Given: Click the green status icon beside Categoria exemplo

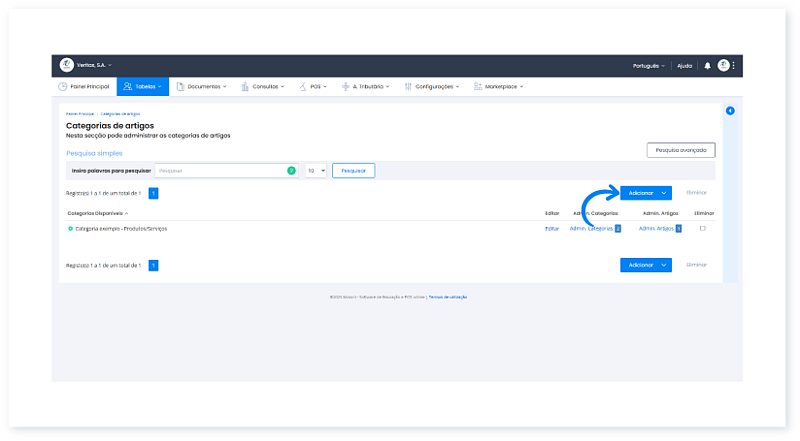Looking at the screenshot, I should tap(70, 229).
